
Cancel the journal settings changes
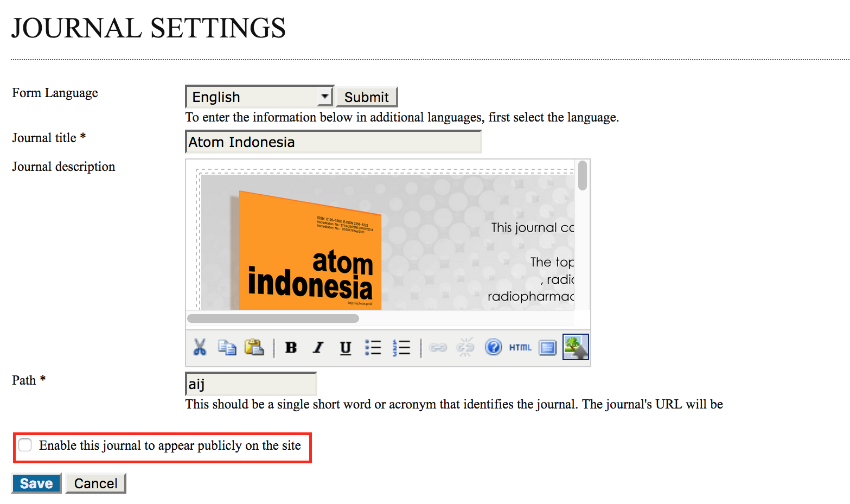click(95, 483)
